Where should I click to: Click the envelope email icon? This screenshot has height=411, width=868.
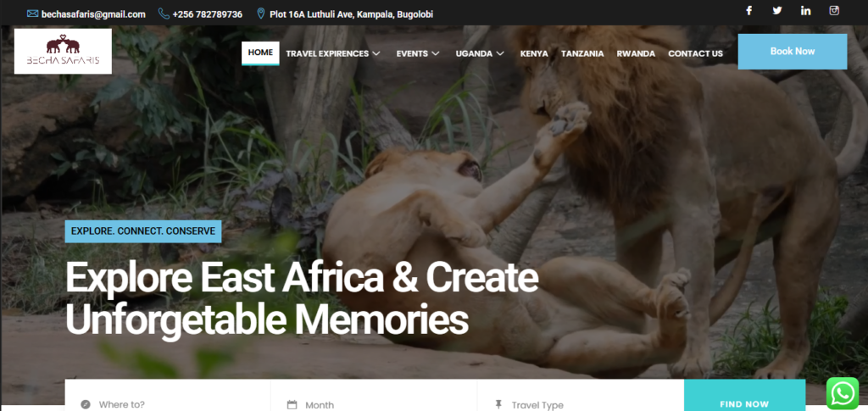tap(33, 14)
